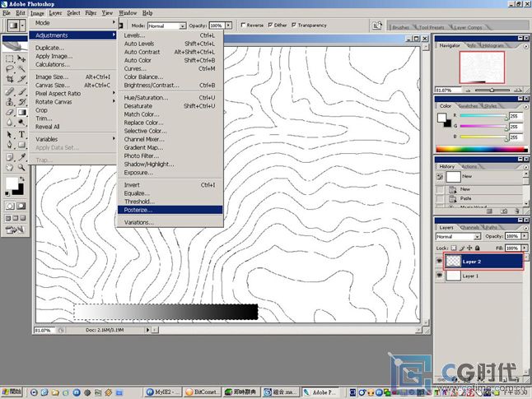Viewport: 532px width, 399px height.
Task: Open the File Browser icon in options bar
Action: pos(377,26)
